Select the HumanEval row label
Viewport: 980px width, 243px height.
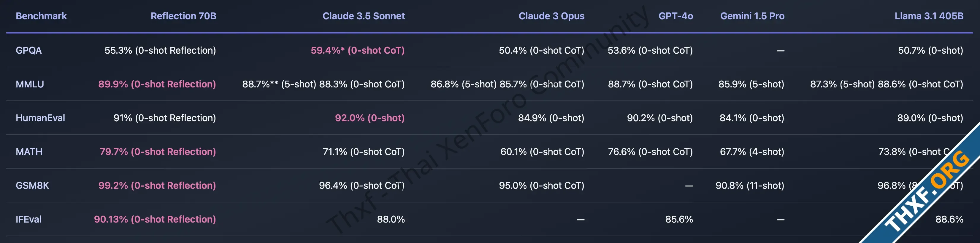(x=40, y=118)
